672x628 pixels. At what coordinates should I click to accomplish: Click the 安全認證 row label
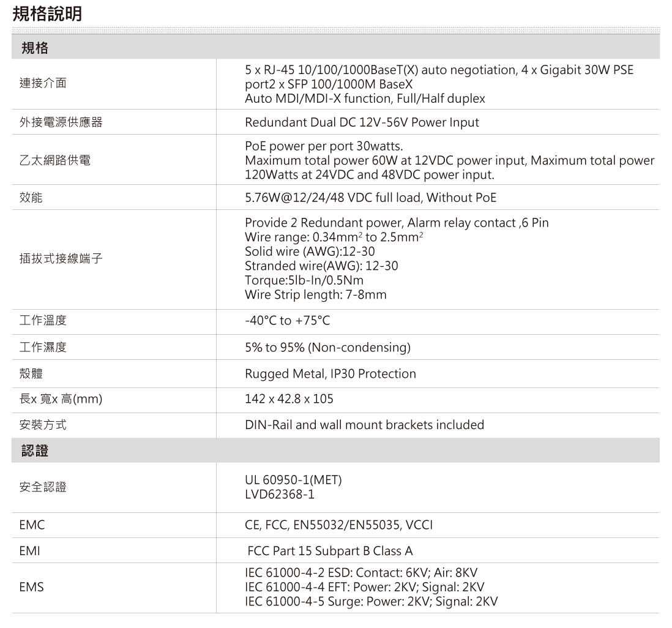pos(43,487)
